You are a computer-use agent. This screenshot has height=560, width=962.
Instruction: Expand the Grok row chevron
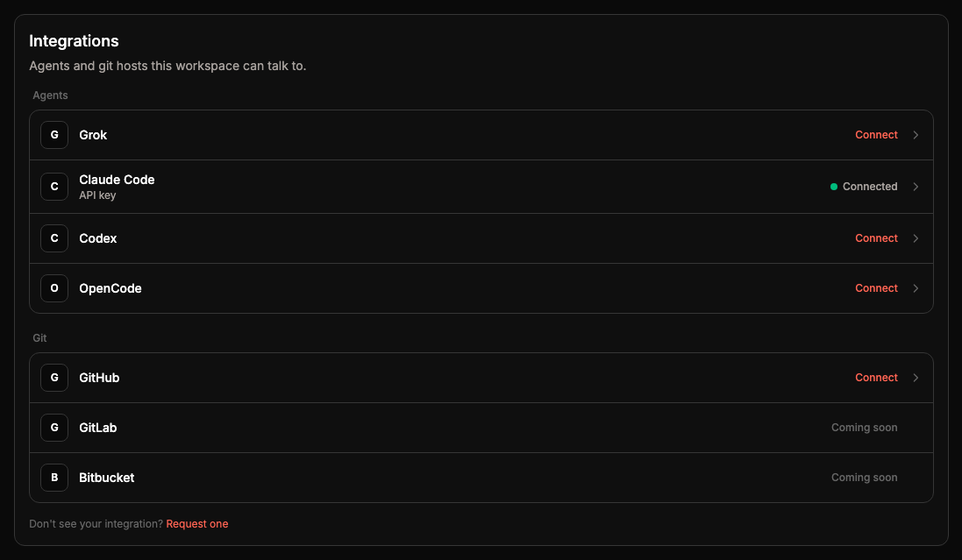click(x=916, y=135)
